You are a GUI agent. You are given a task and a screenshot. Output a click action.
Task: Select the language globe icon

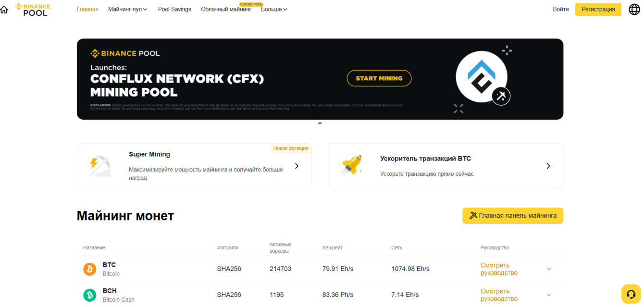[634, 9]
